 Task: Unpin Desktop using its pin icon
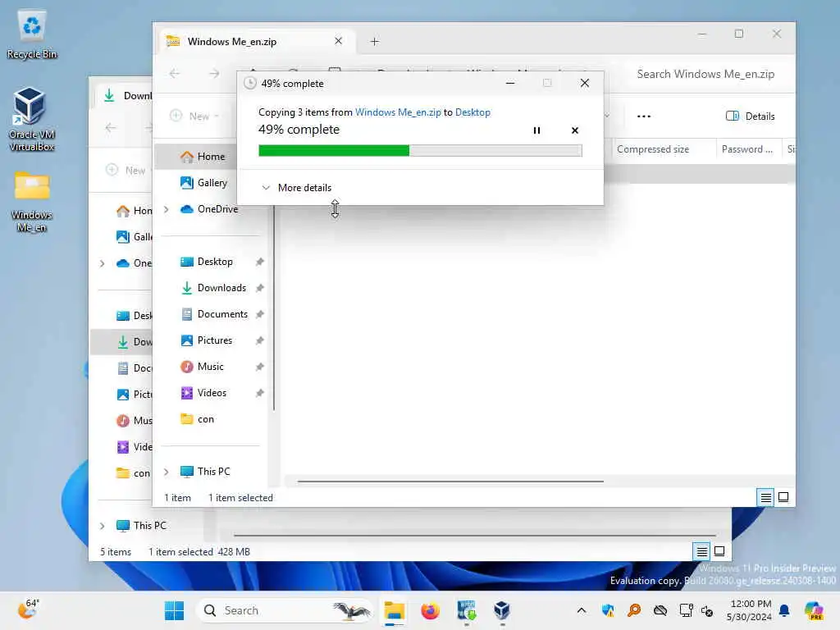[260, 262]
